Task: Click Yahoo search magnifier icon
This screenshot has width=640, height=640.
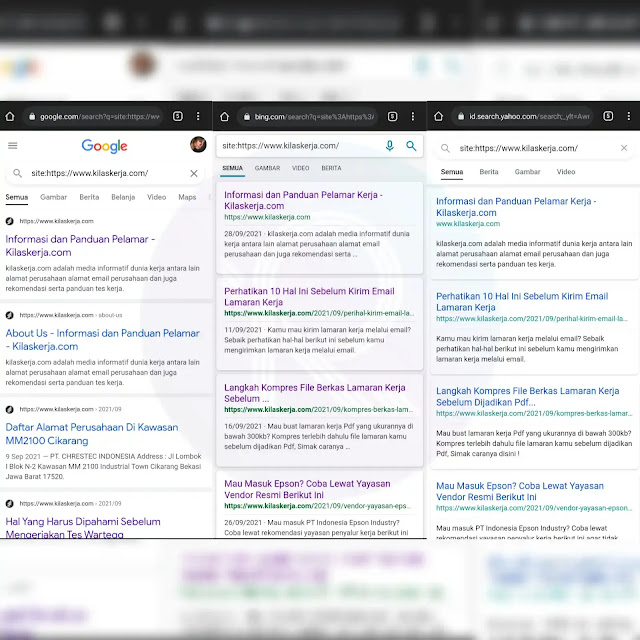Action: pyautogui.click(x=445, y=148)
